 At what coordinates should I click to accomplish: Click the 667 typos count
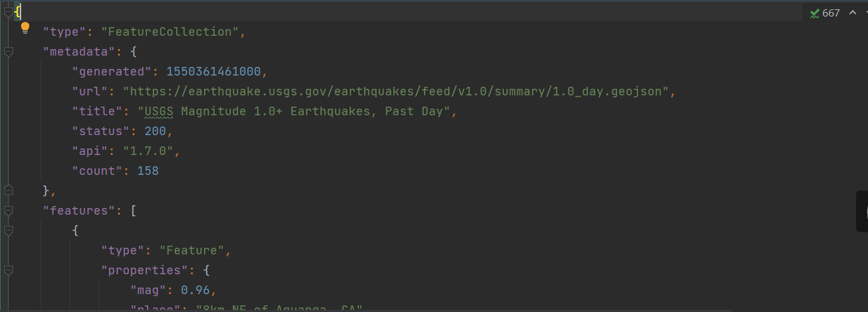pyautogui.click(x=831, y=13)
